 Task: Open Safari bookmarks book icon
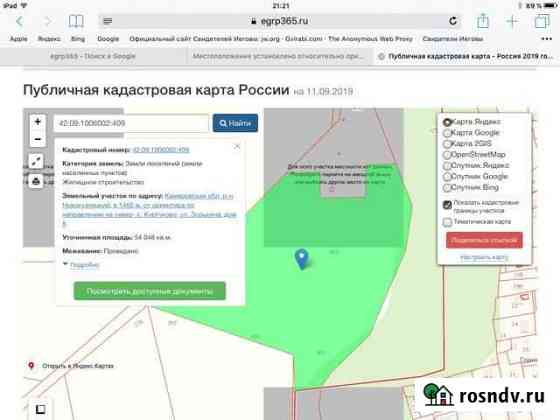[x=76, y=21]
